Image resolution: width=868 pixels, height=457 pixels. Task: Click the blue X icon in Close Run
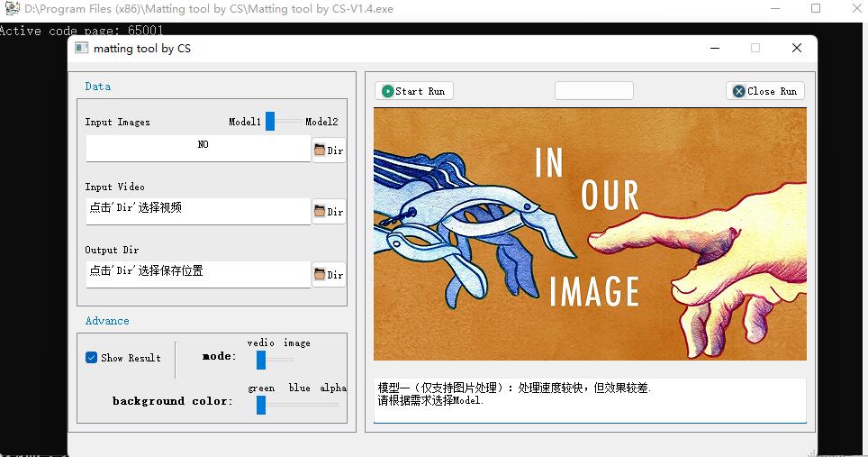[x=739, y=91]
